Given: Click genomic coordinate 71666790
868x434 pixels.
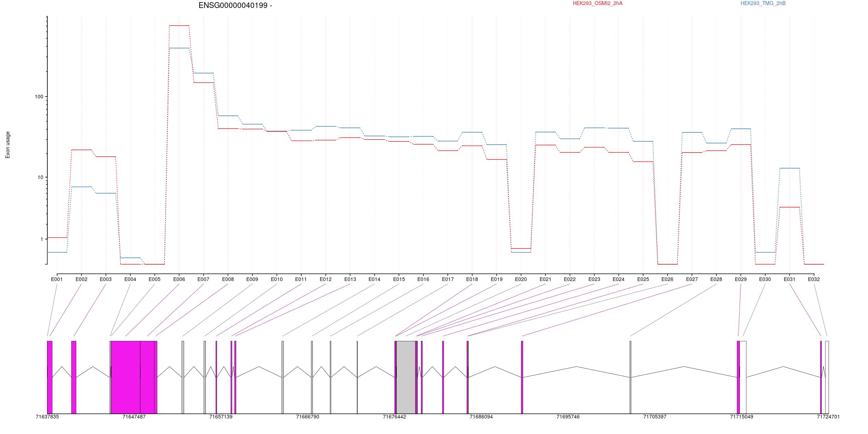Looking at the screenshot, I should click(x=307, y=417).
